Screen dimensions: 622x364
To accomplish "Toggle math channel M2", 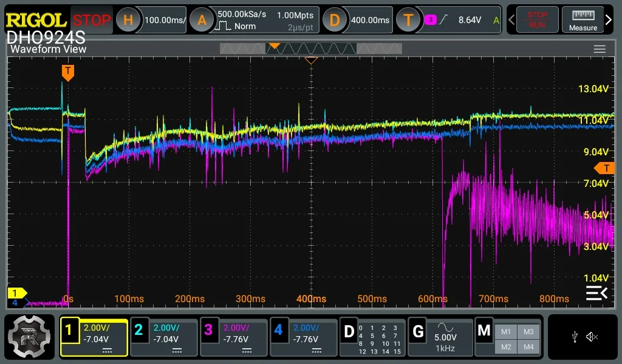I will [506, 347].
